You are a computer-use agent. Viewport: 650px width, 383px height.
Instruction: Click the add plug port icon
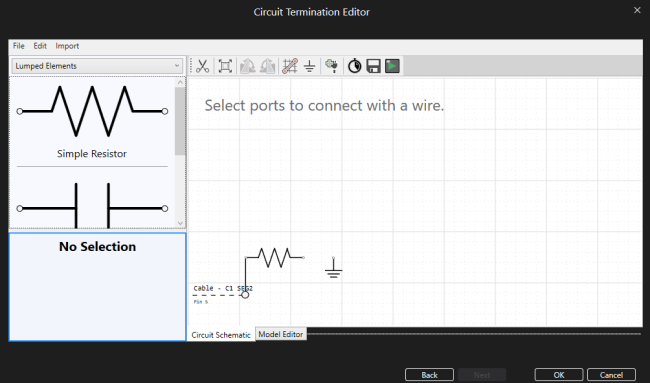pos(332,66)
